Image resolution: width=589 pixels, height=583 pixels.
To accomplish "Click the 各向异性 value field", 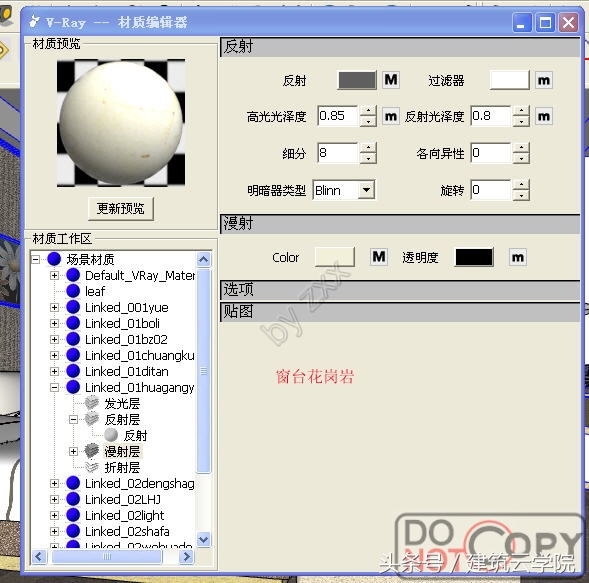I will pos(491,153).
